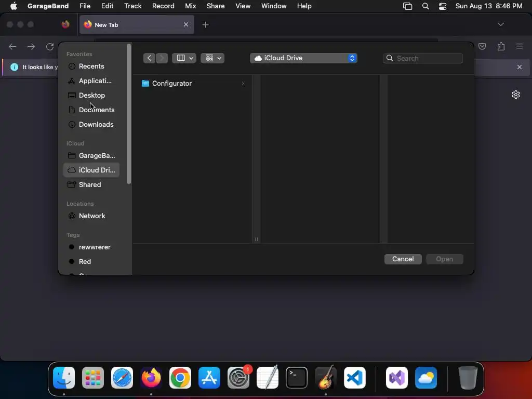Open column view options dropdown
The height and width of the screenshot is (399, 532).
pyautogui.click(x=184, y=58)
